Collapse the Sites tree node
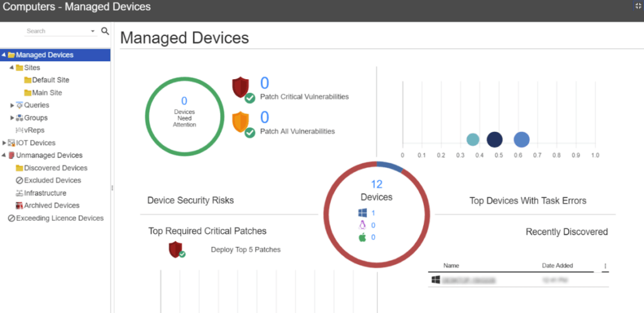Screen dimensions: 644x313 [x=11, y=68]
